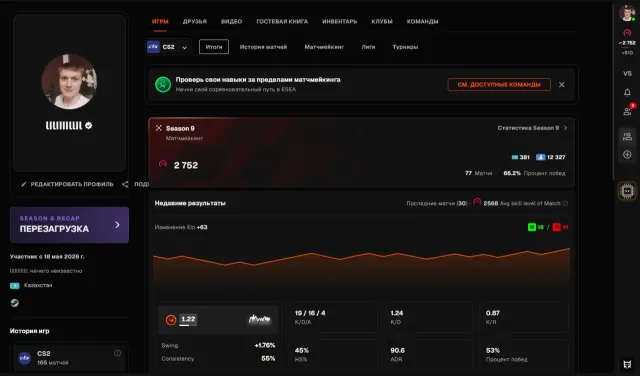Open the friends list icon with red badge
The image size is (640, 376).
tap(628, 110)
